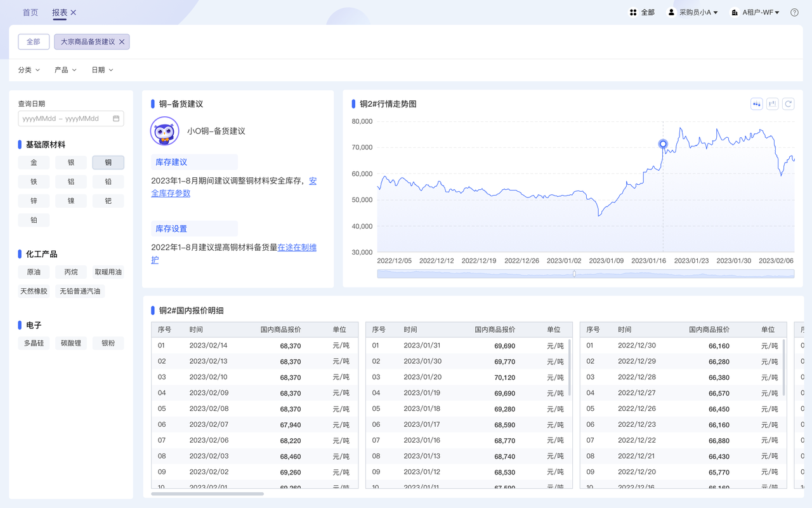Select the 铝 material chip
Screen dimensions: 812x508
click(71, 182)
